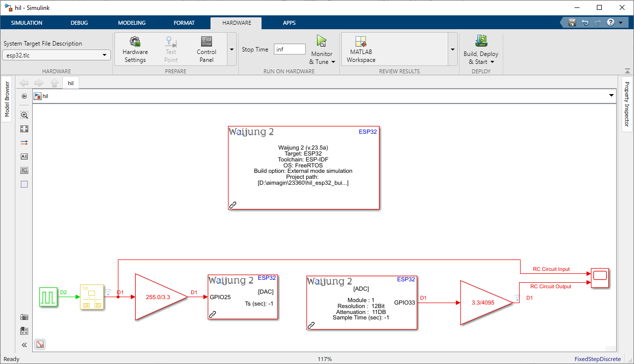
Task: Select the Pulse Generator block
Action: click(x=48, y=297)
